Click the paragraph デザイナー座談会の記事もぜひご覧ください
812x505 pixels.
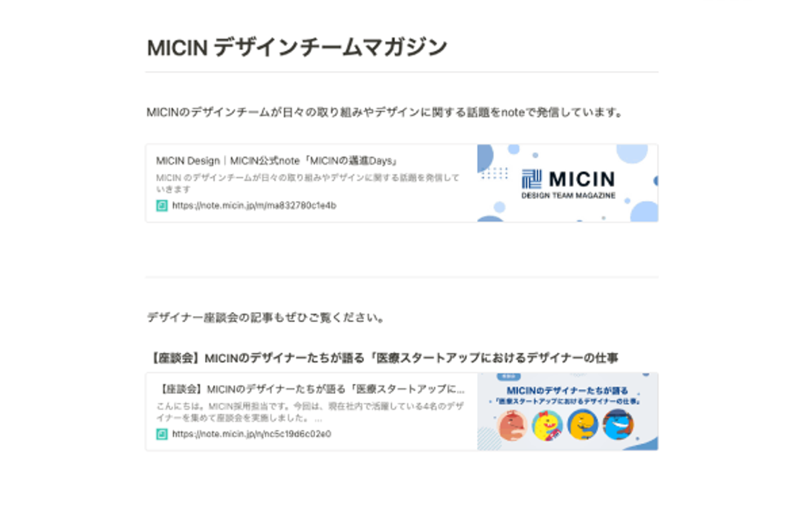(x=267, y=318)
